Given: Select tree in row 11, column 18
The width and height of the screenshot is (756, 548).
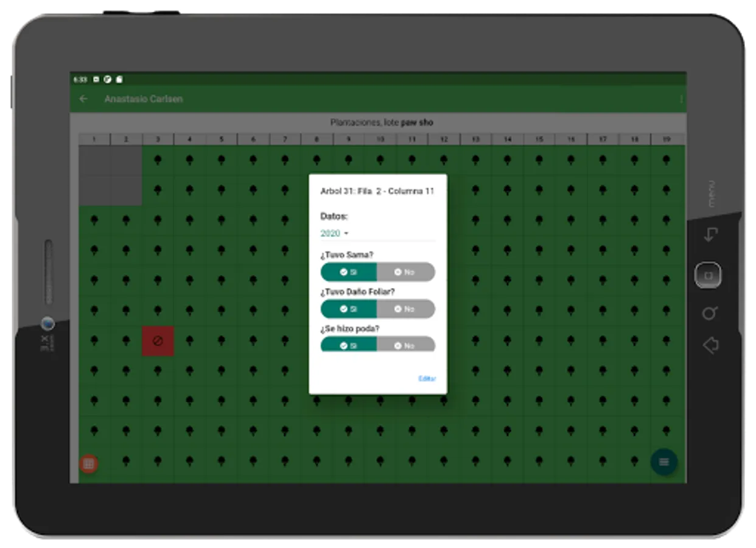Looking at the screenshot, I should pos(634,461).
